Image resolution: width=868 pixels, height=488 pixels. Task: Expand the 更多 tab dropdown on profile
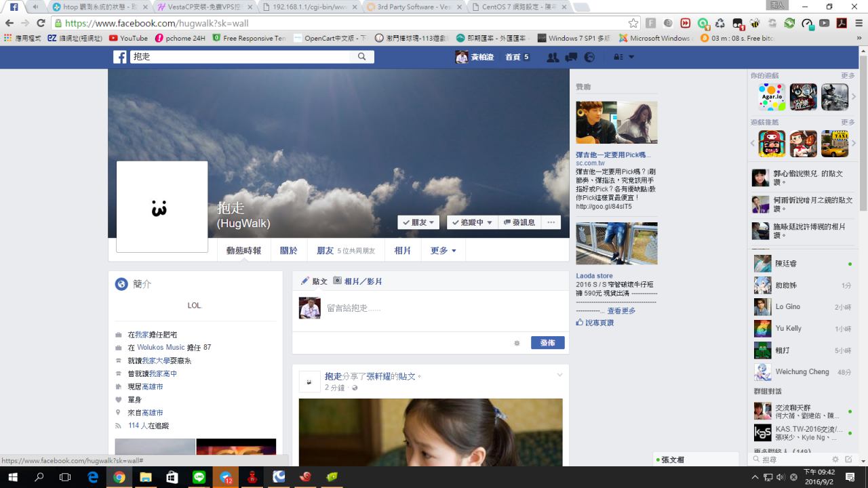pos(443,251)
